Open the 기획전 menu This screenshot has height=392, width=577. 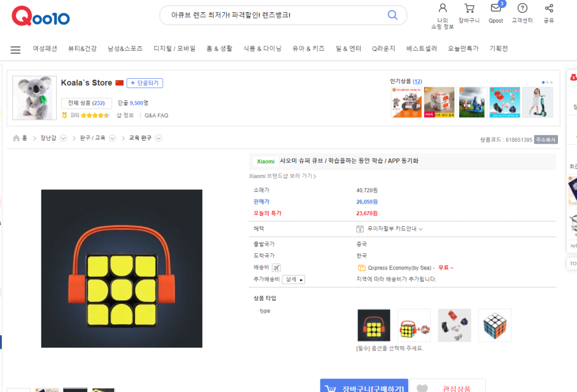[x=499, y=49]
